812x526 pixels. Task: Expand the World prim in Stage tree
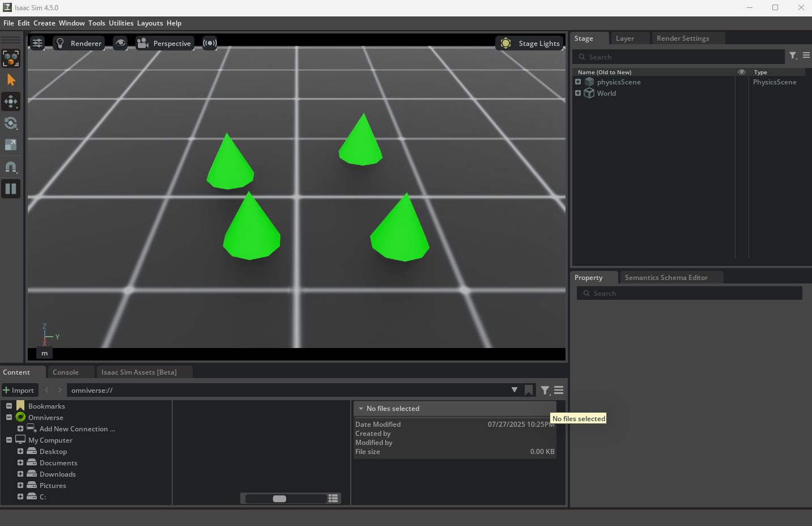[578, 93]
